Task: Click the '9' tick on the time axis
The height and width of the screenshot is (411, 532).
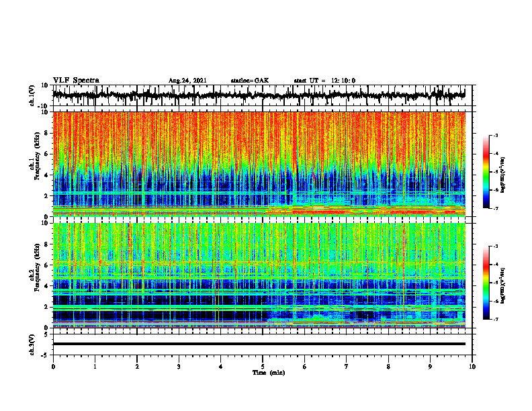Action: coord(430,367)
